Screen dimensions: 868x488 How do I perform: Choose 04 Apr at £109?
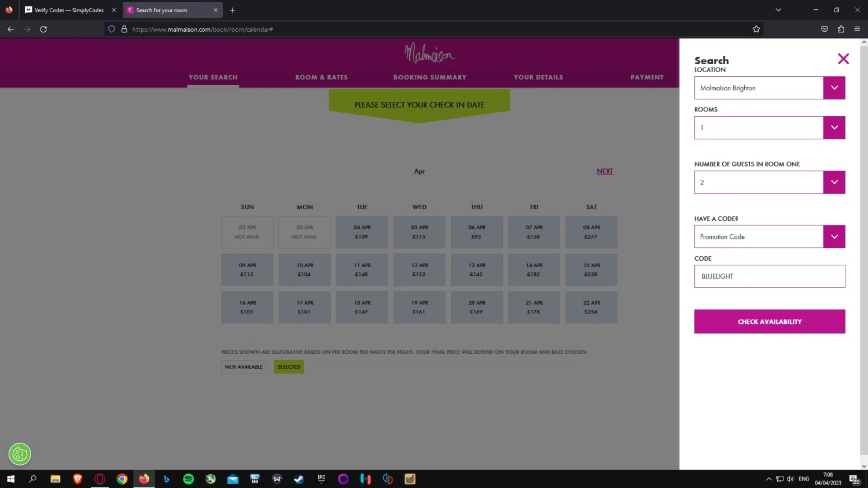(362, 232)
